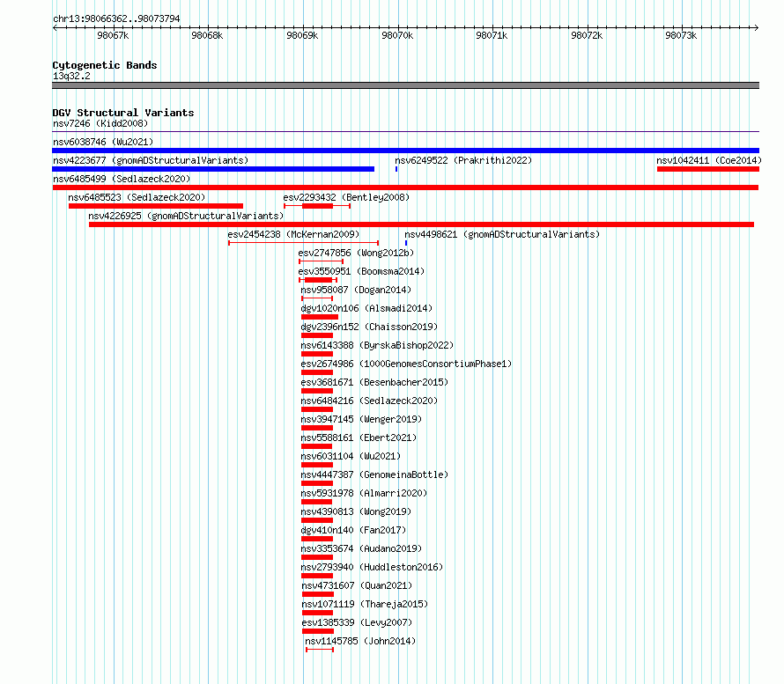Click the chr13:98066362..98073794 coordinates text
The height and width of the screenshot is (684, 784).
pos(116,18)
